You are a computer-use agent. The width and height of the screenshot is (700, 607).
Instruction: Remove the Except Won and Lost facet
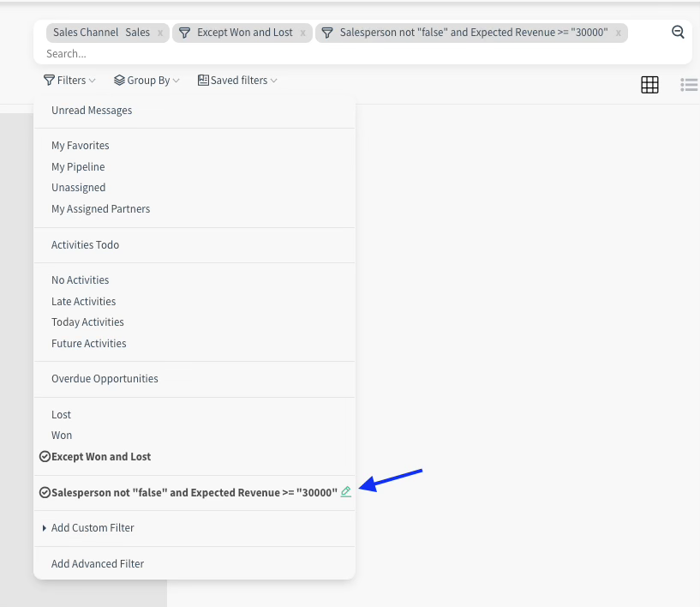303,33
